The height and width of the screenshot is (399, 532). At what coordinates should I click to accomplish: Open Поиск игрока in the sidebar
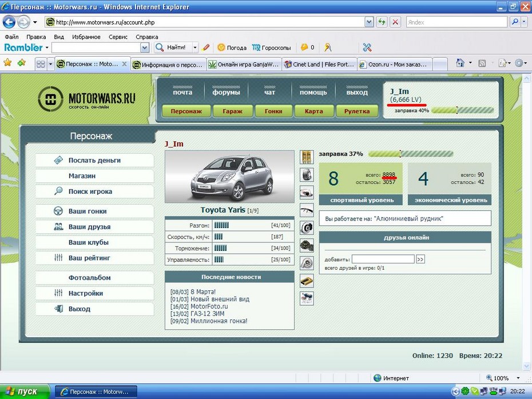point(94,191)
